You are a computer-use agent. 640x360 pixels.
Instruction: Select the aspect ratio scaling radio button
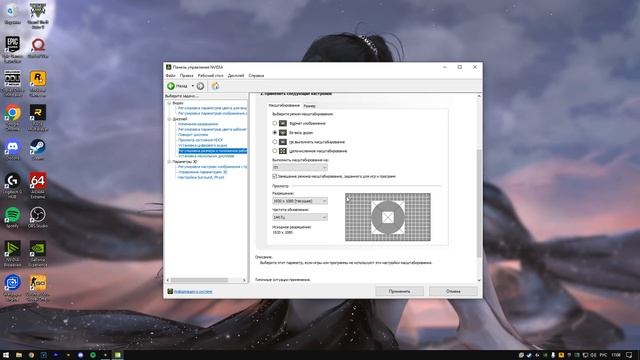(x=275, y=123)
